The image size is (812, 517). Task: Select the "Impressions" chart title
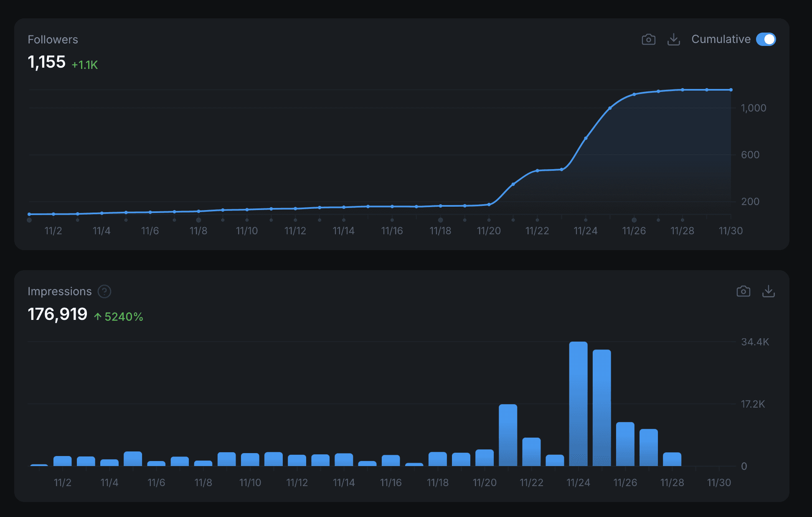pos(59,291)
